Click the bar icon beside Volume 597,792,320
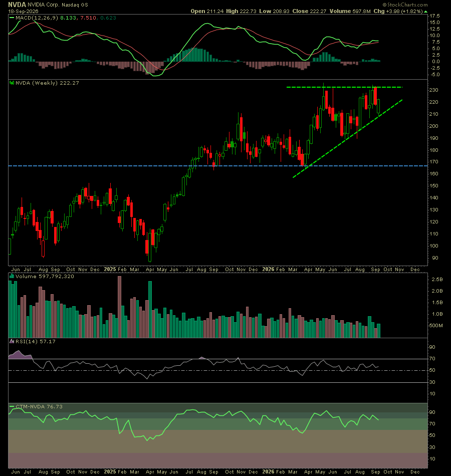 click(12, 276)
